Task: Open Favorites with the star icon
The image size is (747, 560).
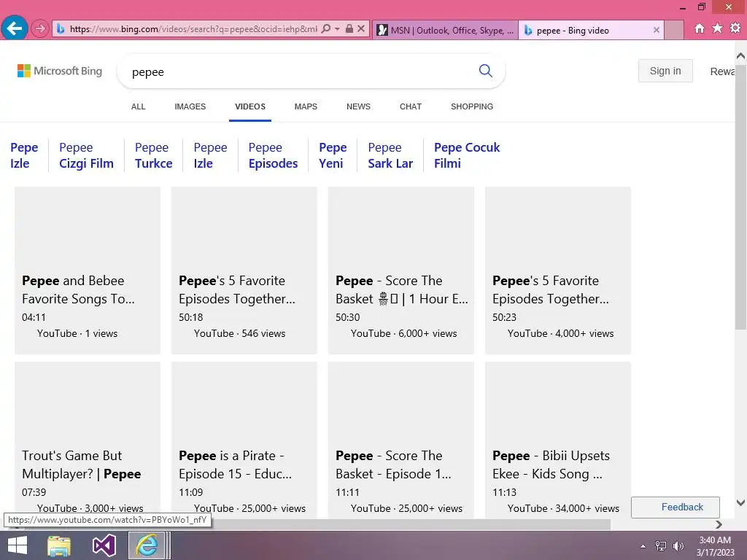Action: 717,28
